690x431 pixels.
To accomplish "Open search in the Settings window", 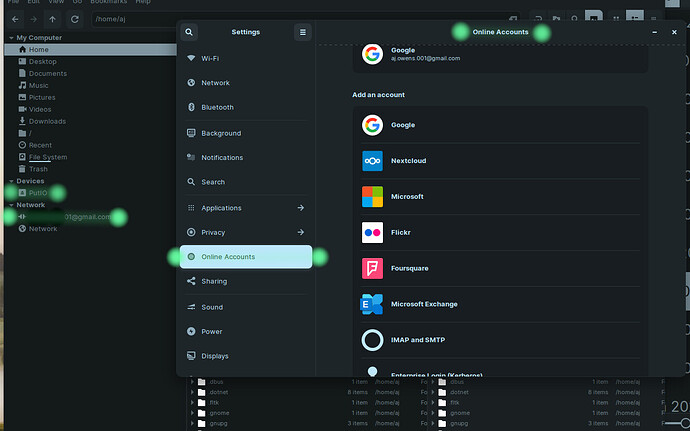I will point(189,32).
